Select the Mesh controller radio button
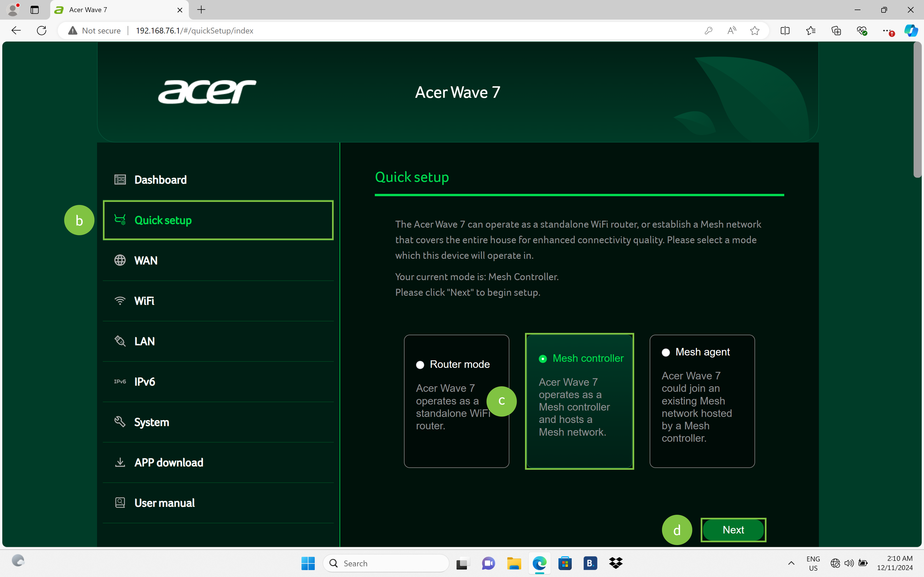The height and width of the screenshot is (577, 924). 542,359
